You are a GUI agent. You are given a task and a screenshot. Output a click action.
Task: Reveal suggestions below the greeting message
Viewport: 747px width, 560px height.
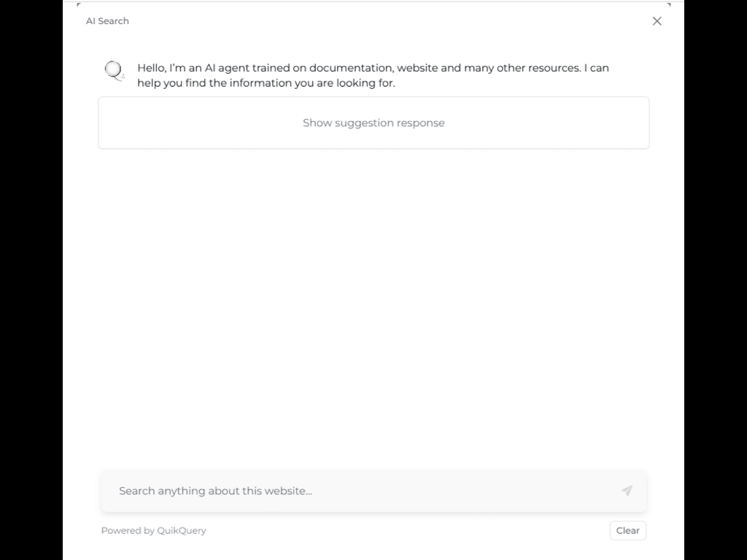(373, 122)
